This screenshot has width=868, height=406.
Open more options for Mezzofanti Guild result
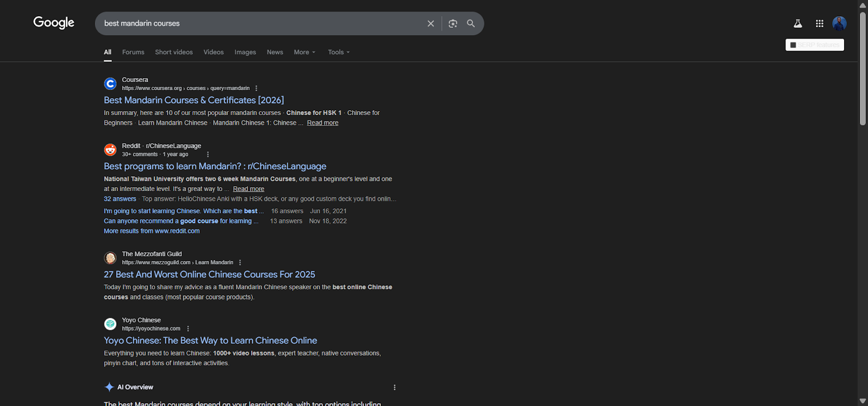(x=240, y=263)
